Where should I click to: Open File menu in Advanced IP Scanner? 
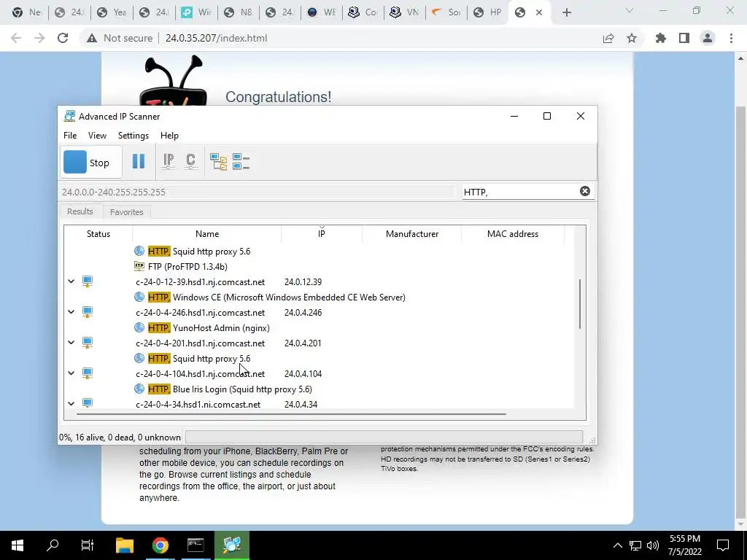[x=70, y=135]
